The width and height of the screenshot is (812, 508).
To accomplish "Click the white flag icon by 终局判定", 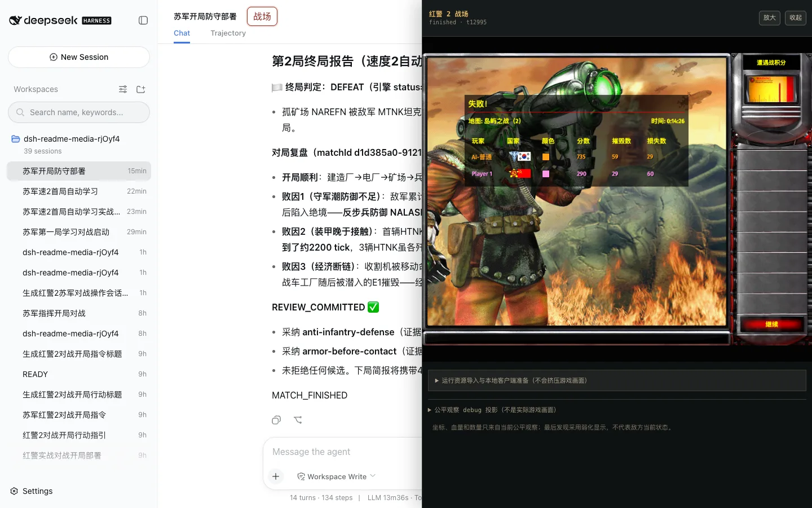I will click(277, 87).
